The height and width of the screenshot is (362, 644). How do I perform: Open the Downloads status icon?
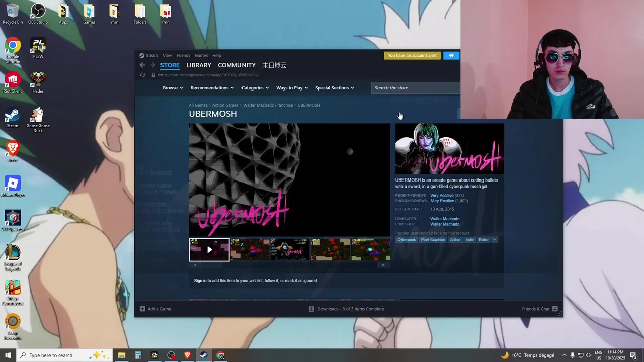[311, 309]
